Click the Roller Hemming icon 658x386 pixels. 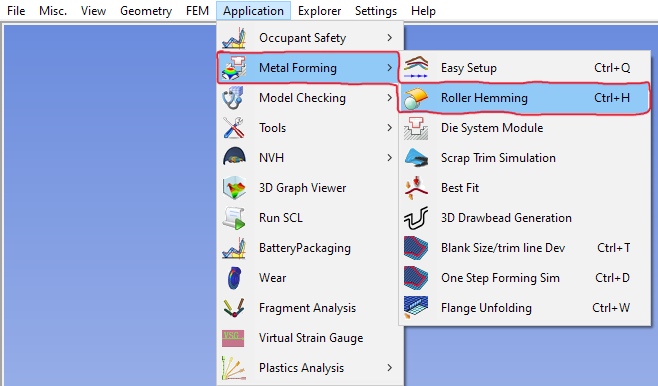[416, 98]
